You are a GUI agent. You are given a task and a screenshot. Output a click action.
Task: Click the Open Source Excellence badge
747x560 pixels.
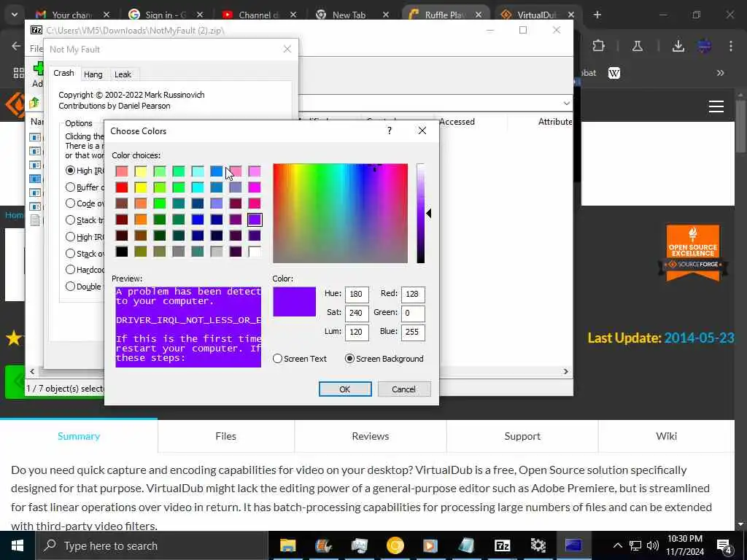point(693,253)
